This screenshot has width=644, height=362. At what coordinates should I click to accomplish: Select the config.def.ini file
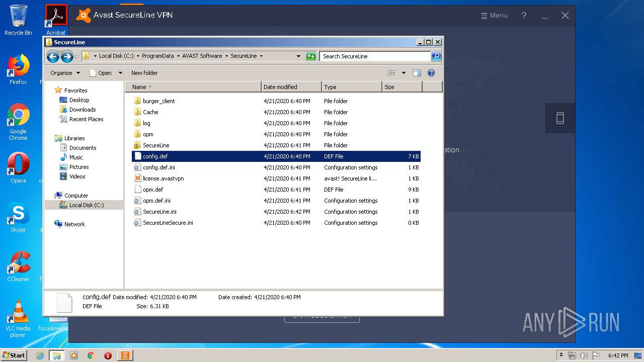pyautogui.click(x=158, y=167)
